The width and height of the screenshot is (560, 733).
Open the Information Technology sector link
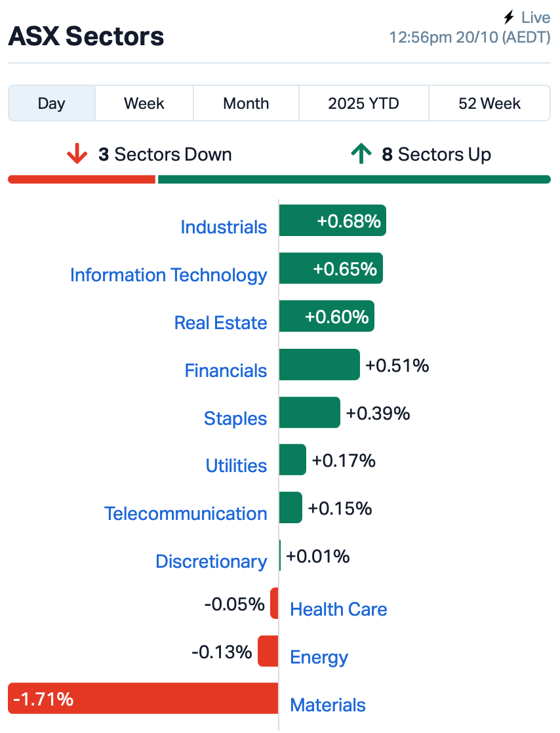point(169,275)
